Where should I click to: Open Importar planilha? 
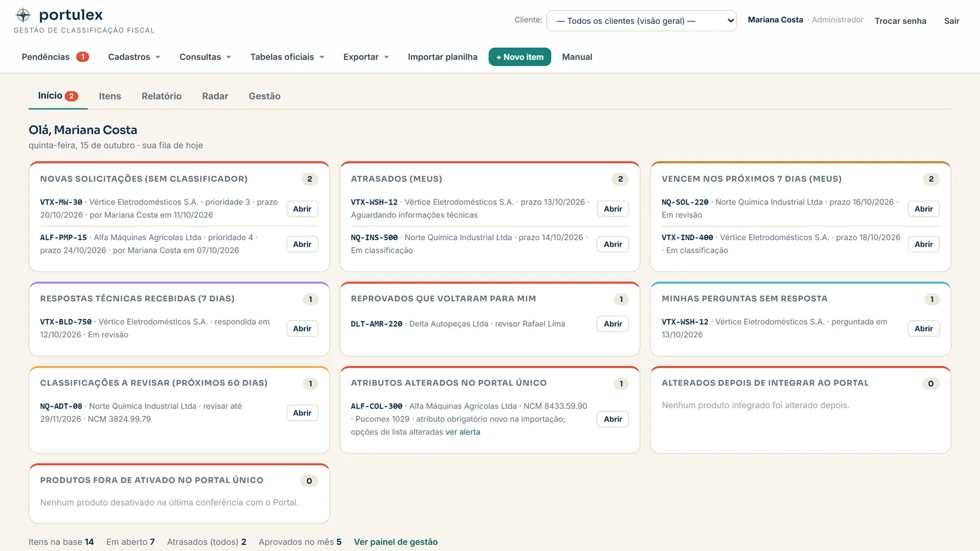tap(442, 57)
